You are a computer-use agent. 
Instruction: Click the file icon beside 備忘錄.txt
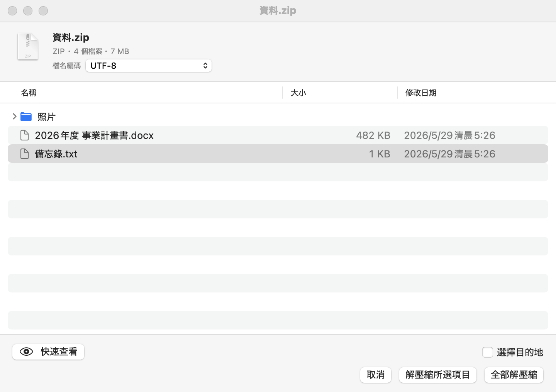pos(24,154)
